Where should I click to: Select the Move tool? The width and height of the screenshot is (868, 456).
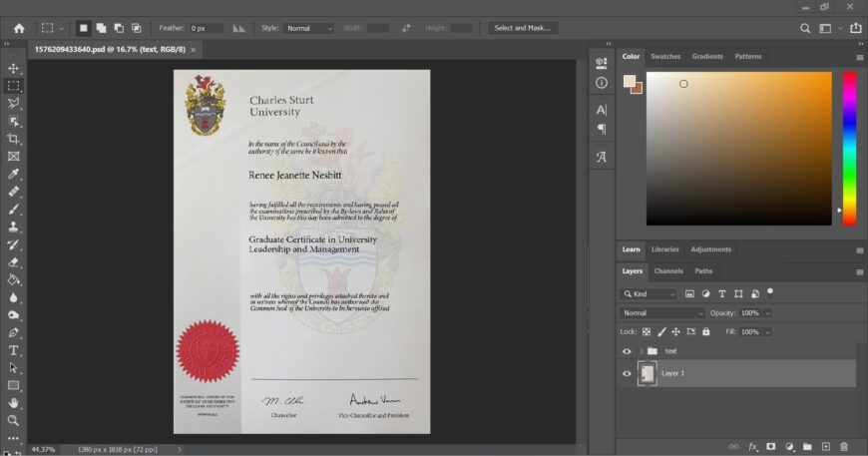pos(13,69)
